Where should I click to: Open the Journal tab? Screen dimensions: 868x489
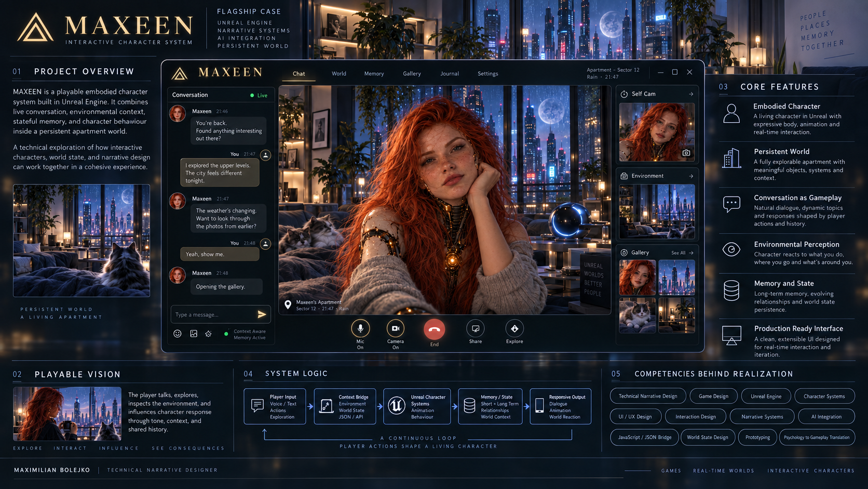click(450, 74)
